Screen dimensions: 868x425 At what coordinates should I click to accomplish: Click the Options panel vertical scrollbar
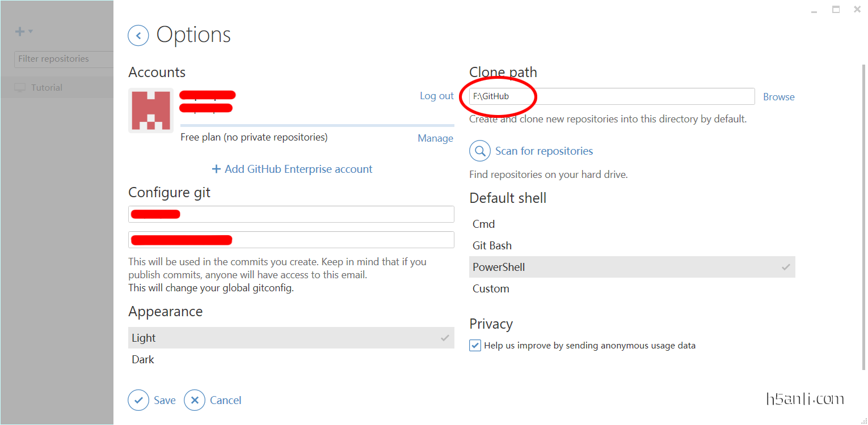click(x=863, y=218)
